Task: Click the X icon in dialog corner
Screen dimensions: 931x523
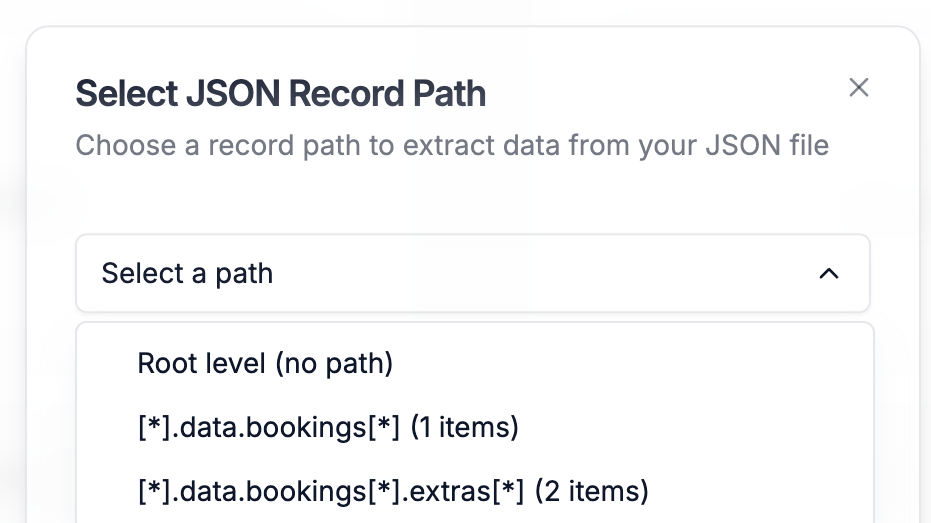Action: (x=858, y=88)
